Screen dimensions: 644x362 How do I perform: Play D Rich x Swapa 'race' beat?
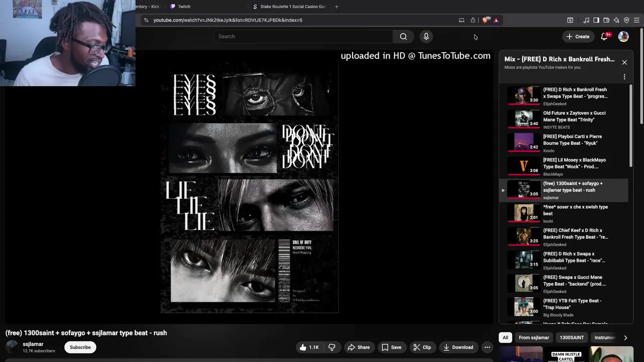[x=563, y=260]
